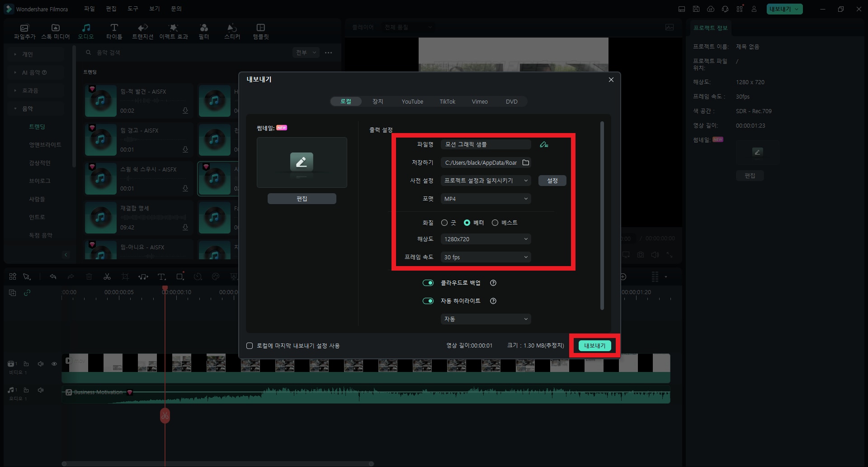The height and width of the screenshot is (467, 868).
Task: Click the crop icon in timeline toolbar
Action: point(125,276)
